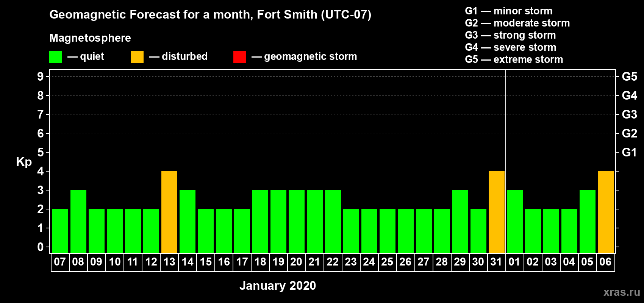The height and width of the screenshot is (303, 644).
Task: Click the G5 right axis label
Action: pos(630,77)
